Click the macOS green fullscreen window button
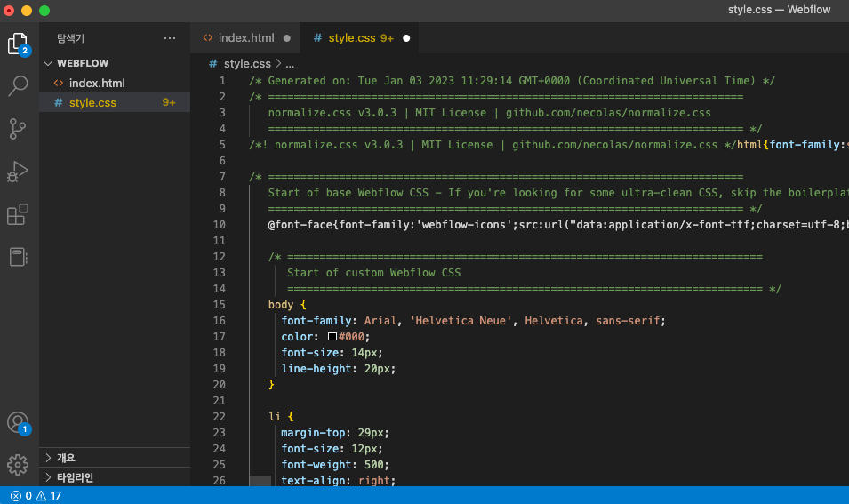This screenshot has width=849, height=504. pyautogui.click(x=44, y=11)
